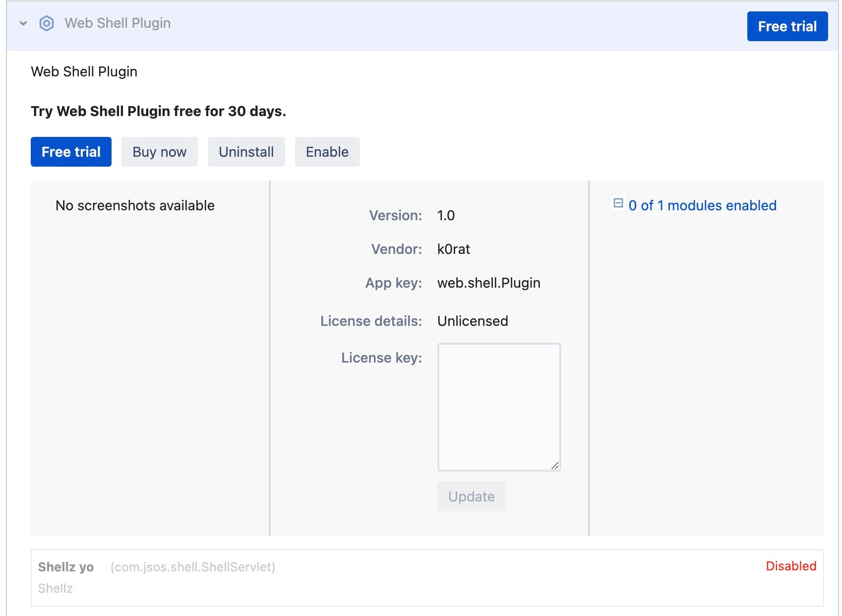Click the hexagon plugin icon in header
This screenshot has height=616, width=842.
(47, 23)
